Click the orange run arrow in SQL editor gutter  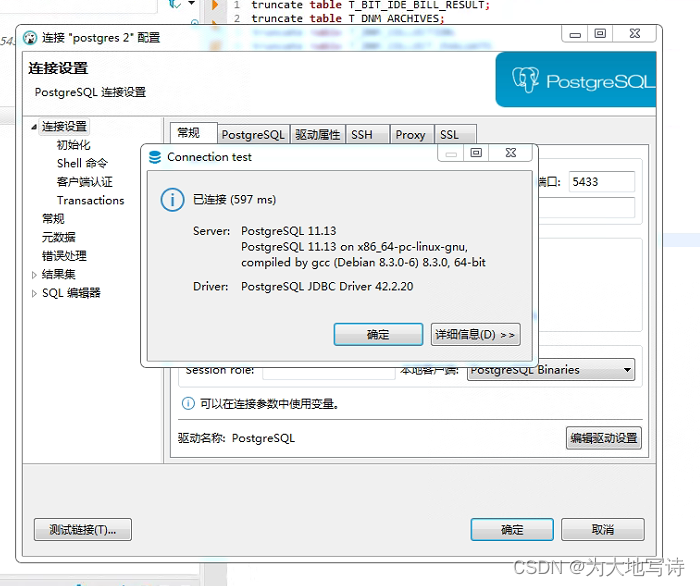pos(215,5)
